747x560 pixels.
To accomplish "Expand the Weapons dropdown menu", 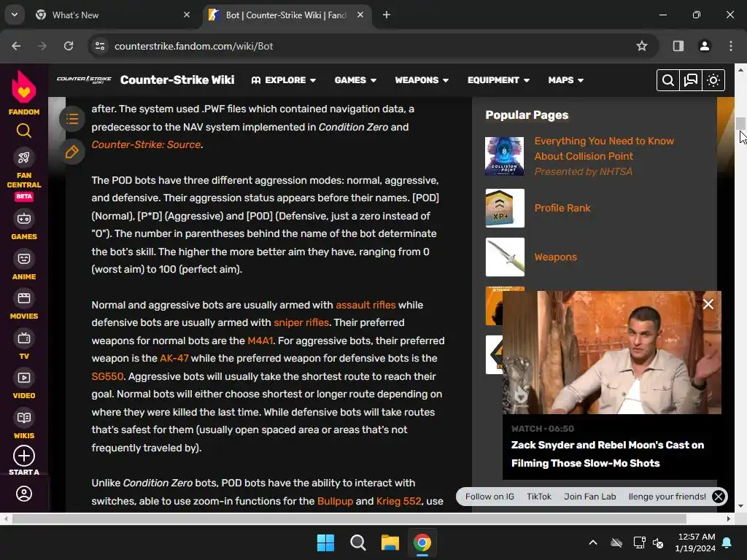I will (x=422, y=80).
